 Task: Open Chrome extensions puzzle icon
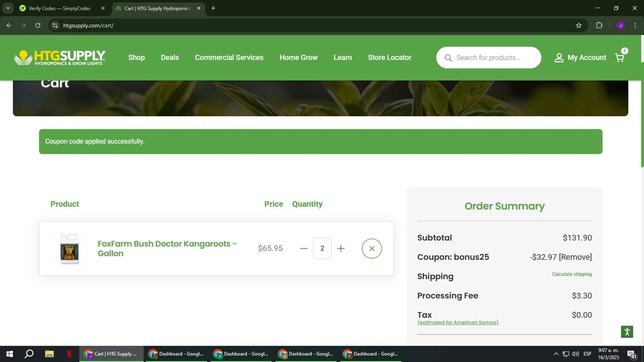[599, 26]
